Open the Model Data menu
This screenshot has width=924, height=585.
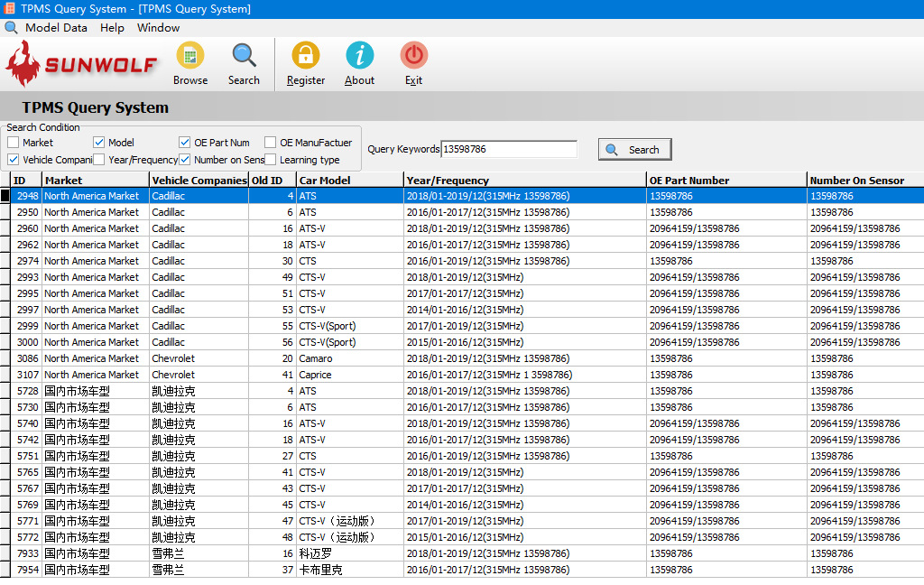[56, 28]
